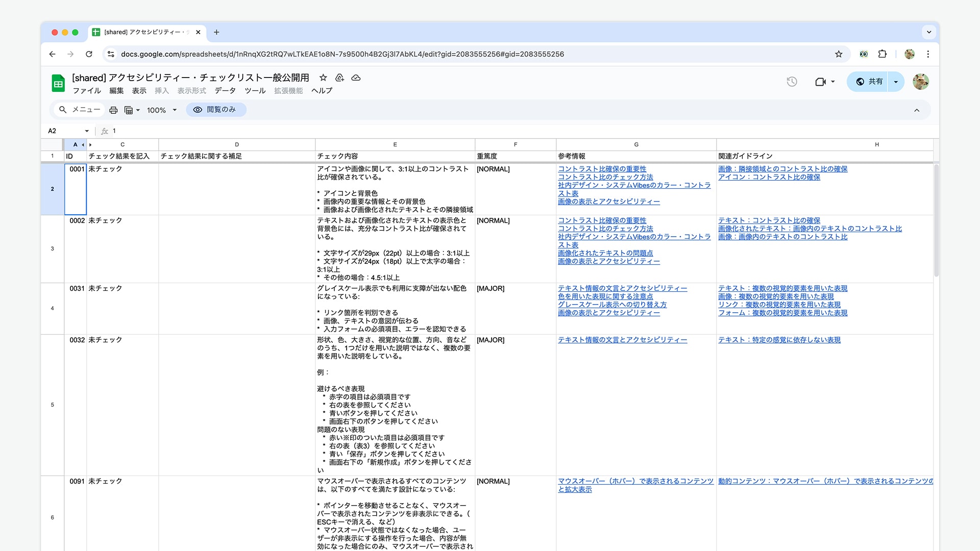This screenshot has height=551, width=980.
Task: Open the 100% zoom dropdown
Action: click(x=161, y=110)
